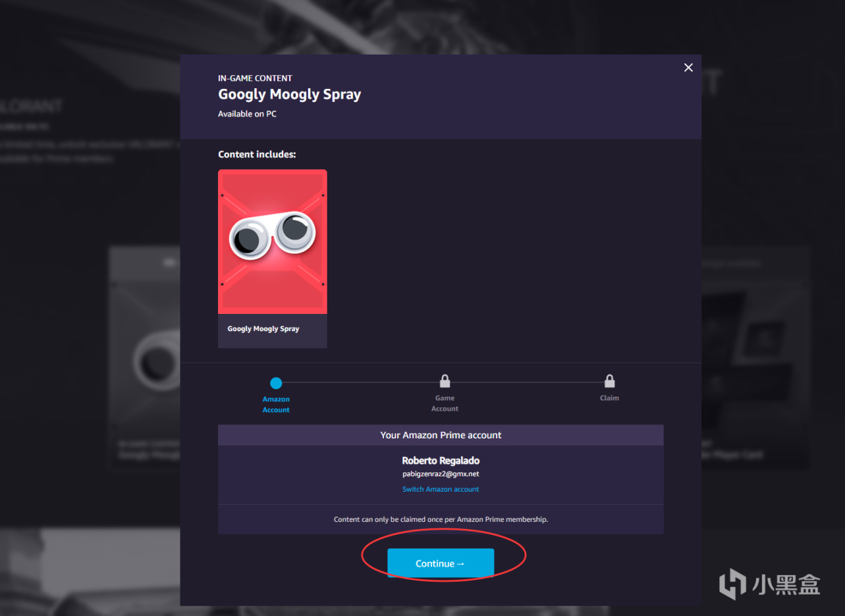Click the Claim step lock icon

tap(609, 381)
